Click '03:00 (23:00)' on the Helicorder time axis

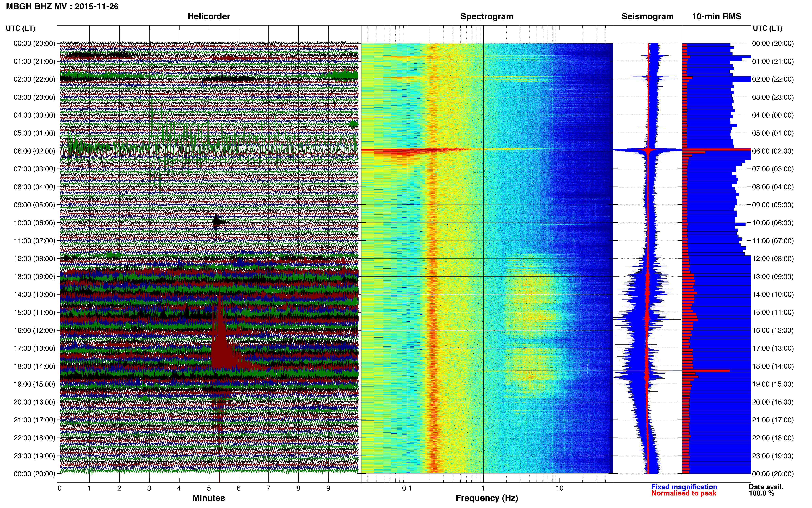tap(34, 97)
